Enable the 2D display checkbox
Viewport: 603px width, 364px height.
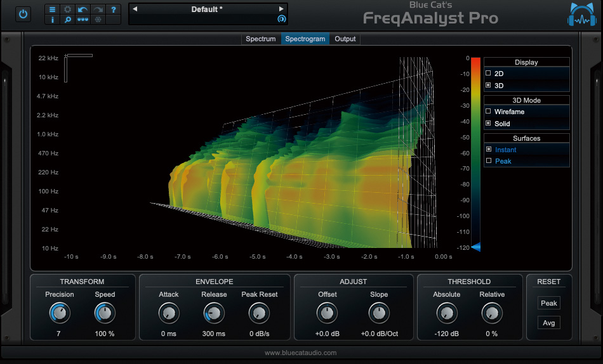pos(488,73)
